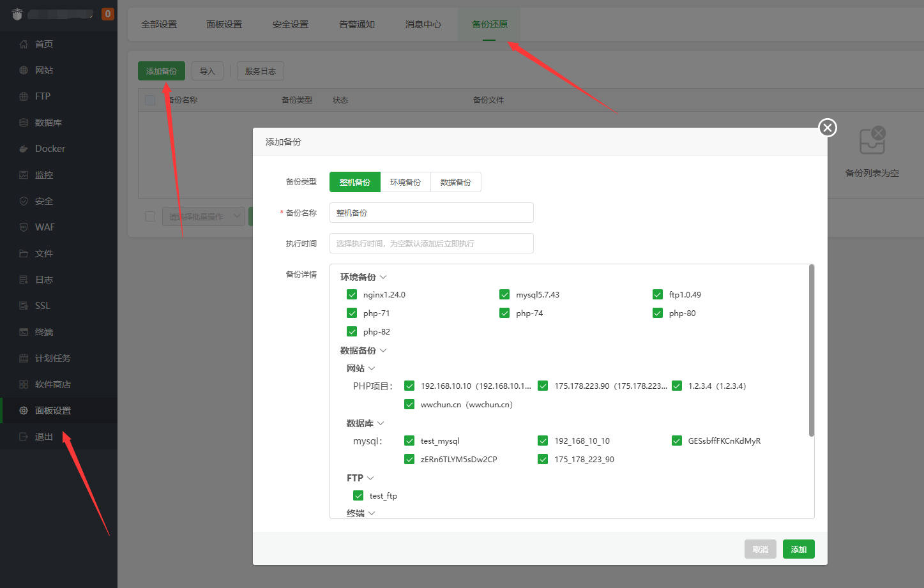Uncheck the nginx1.24.0 checkbox
924x588 pixels.
click(352, 294)
